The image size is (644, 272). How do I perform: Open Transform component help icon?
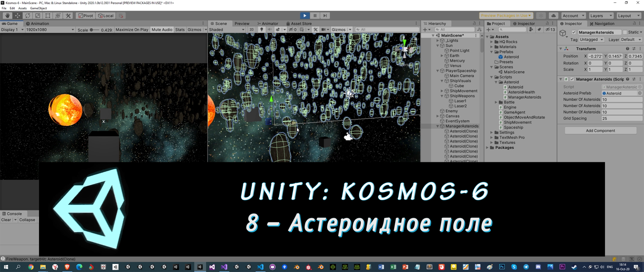click(x=627, y=49)
